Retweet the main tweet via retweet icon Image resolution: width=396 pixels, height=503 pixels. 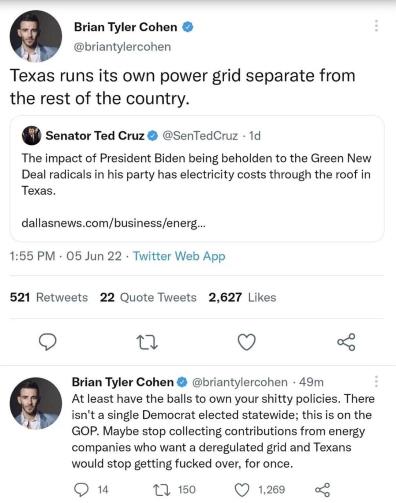tap(147, 342)
